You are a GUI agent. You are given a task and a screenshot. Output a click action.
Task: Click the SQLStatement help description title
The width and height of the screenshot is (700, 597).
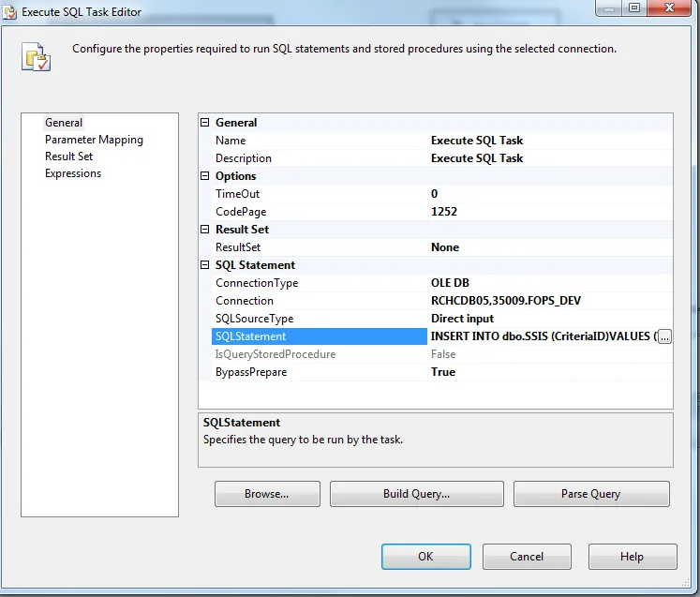point(242,423)
